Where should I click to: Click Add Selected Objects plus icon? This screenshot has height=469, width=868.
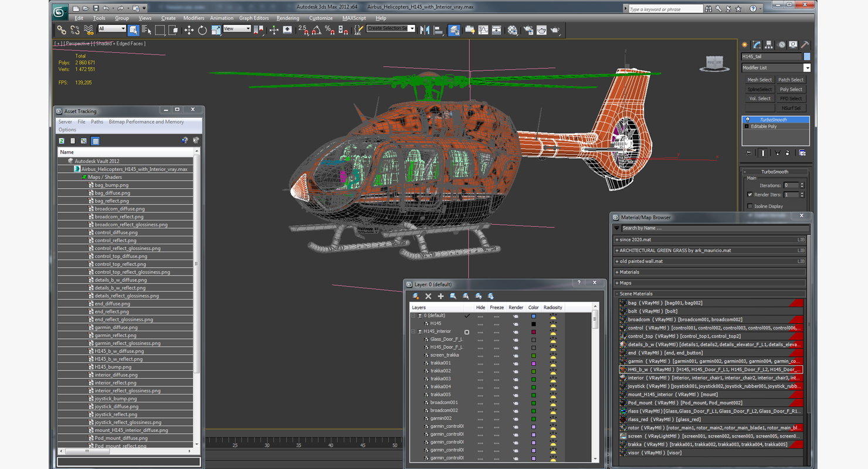[x=441, y=296]
